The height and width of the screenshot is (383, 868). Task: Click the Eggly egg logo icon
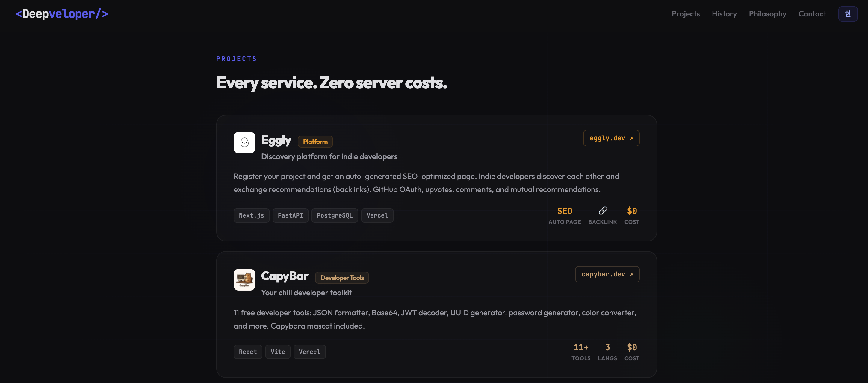pos(244,142)
